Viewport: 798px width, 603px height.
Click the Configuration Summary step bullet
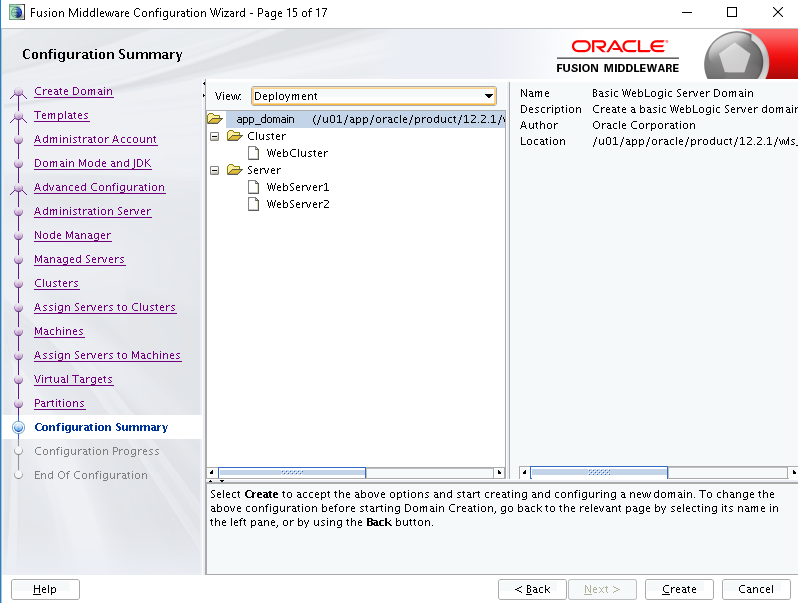pyautogui.click(x=19, y=427)
